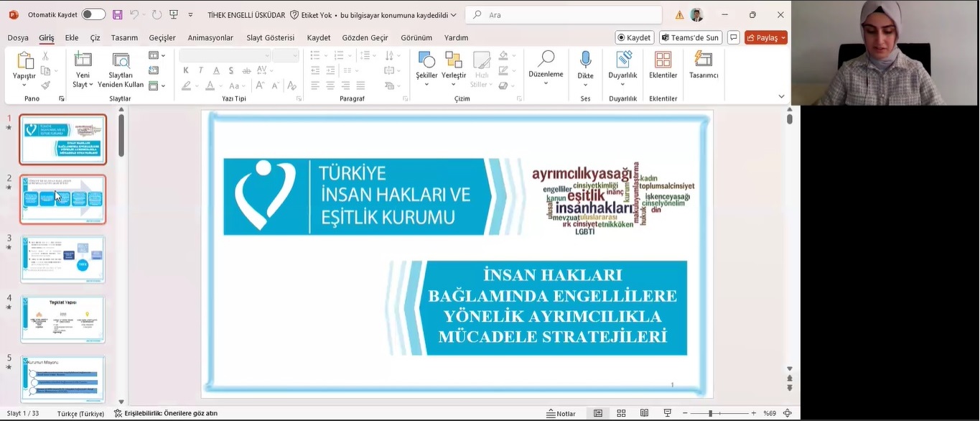Click the Duyarlılık sensitivity icon
The width and height of the screenshot is (980, 421).
(623, 60)
